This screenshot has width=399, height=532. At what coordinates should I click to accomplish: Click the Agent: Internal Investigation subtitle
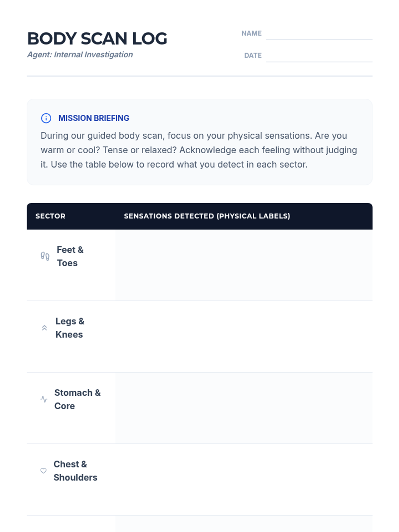click(80, 55)
